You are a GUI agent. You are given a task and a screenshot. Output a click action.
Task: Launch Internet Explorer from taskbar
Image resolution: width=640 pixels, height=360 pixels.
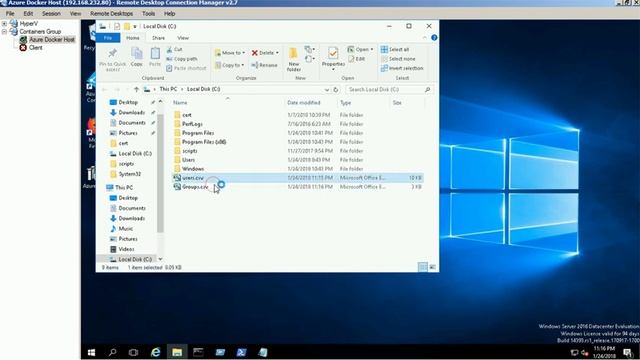(156, 352)
